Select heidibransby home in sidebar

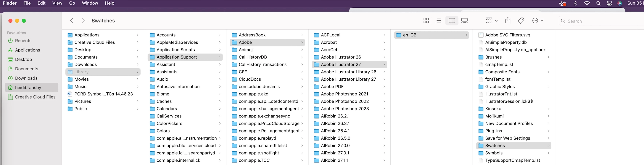click(x=31, y=88)
